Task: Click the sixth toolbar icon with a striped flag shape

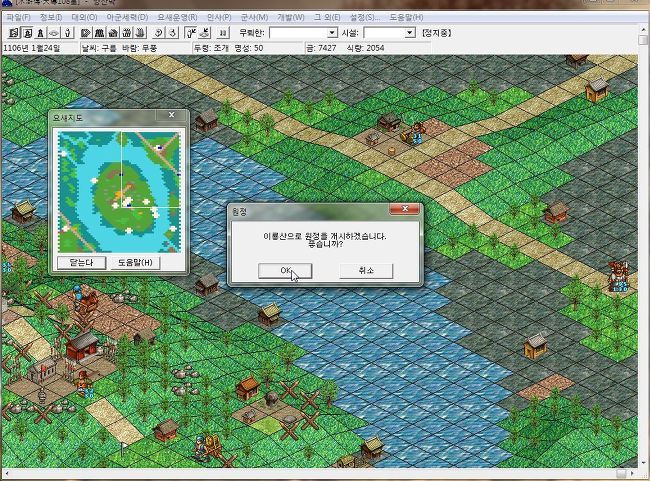Action: [86, 32]
